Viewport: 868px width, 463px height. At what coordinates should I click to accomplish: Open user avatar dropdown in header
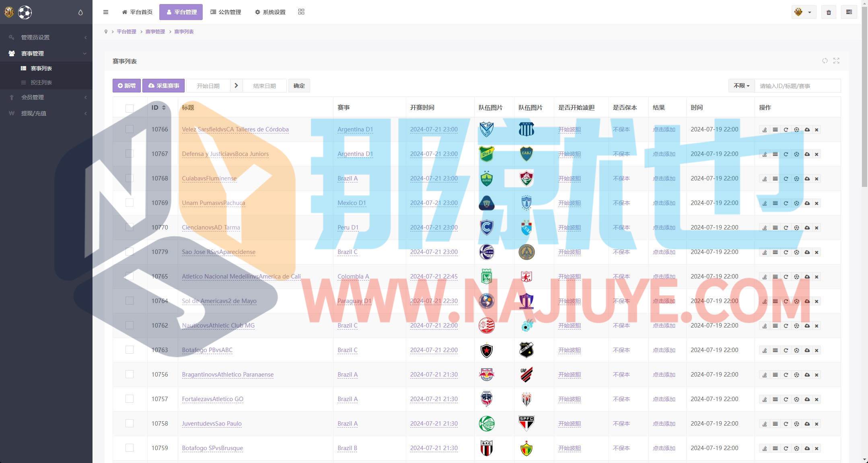(x=803, y=12)
